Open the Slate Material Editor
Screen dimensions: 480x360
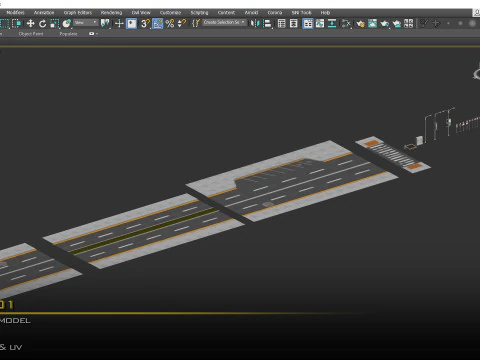click(346, 23)
